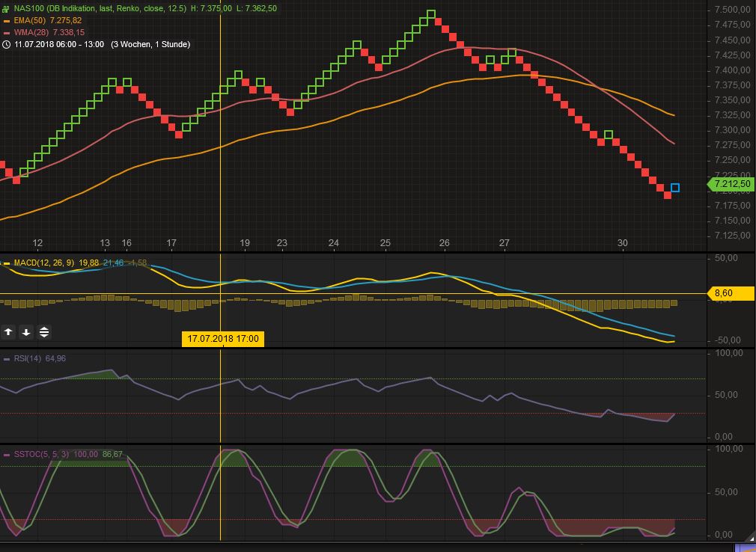Viewport: 756px width, 552px height.
Task: Click the NAS100 Renko chart symbol icon
Action: pyautogui.click(x=6, y=9)
